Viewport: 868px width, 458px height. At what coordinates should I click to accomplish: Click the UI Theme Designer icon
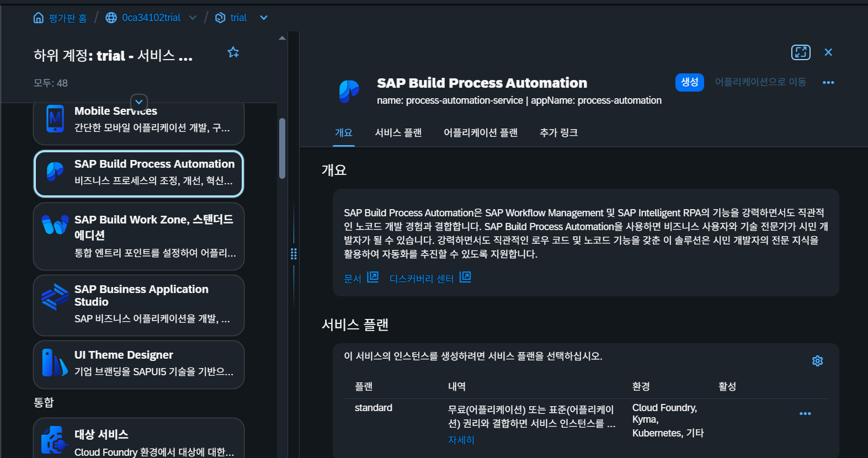pyautogui.click(x=55, y=363)
